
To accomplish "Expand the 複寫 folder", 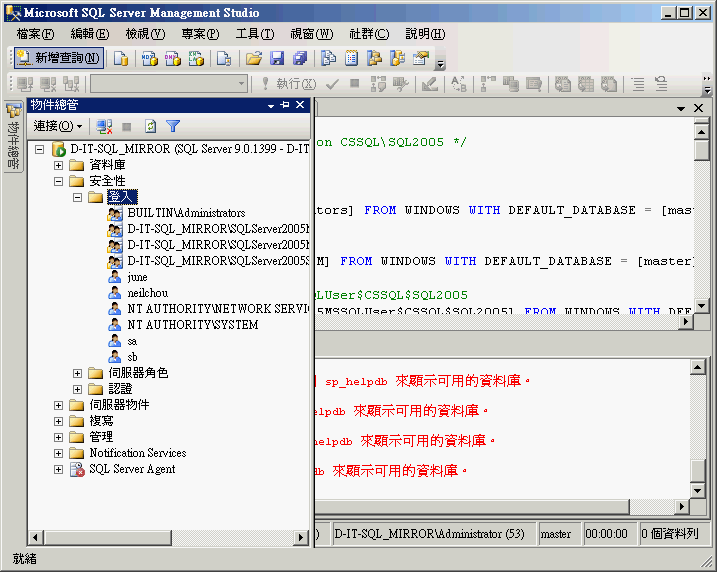I will click(59, 421).
